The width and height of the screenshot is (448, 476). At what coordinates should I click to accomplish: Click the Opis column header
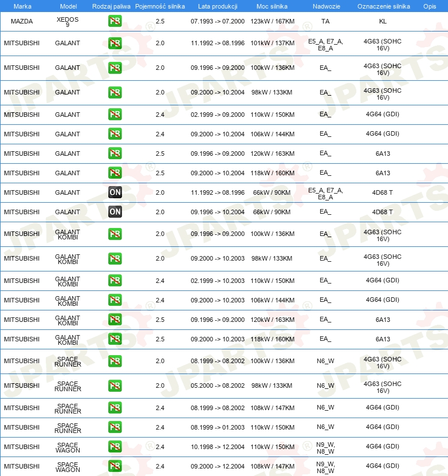pyautogui.click(x=430, y=6)
